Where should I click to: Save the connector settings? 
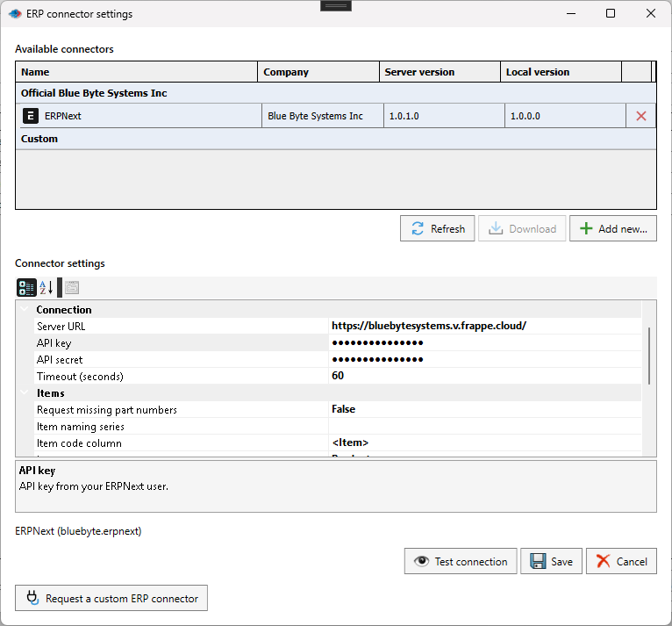point(551,561)
